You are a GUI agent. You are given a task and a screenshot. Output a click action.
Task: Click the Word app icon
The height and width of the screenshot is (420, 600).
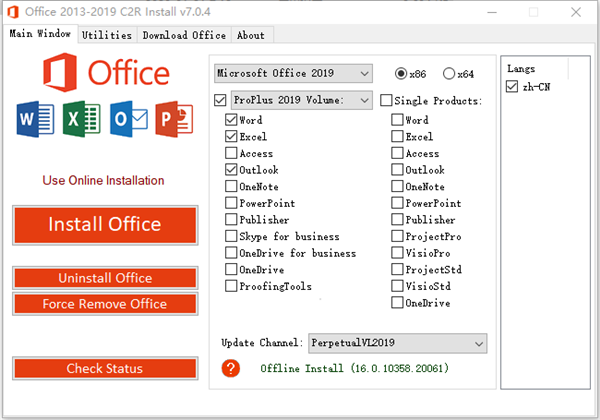coord(36,119)
